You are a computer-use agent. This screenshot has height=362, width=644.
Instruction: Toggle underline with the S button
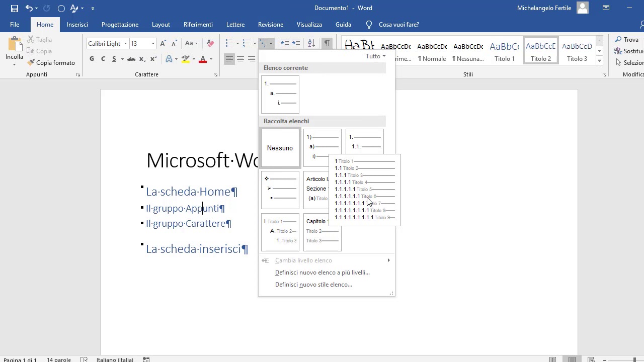click(x=114, y=59)
